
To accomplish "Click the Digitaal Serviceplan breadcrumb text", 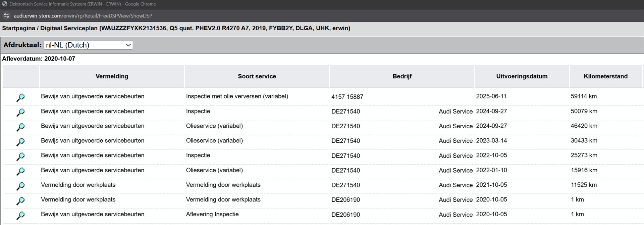I will pyautogui.click(x=69, y=28).
